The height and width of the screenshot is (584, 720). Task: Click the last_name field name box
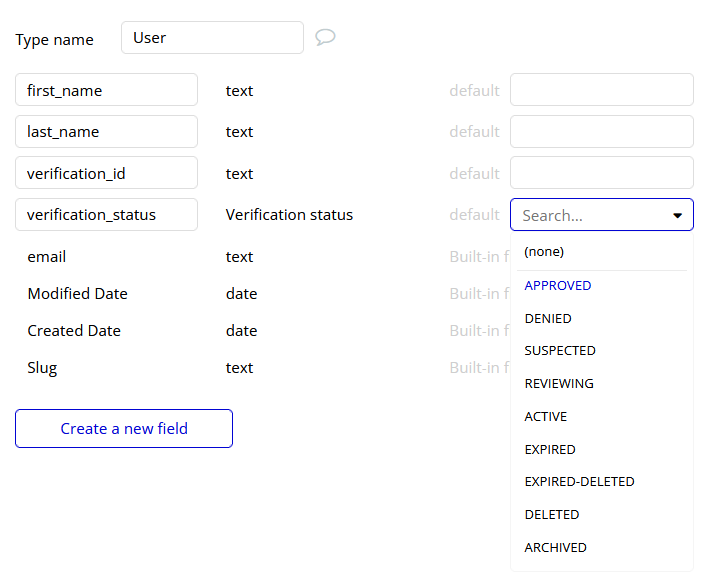(106, 132)
